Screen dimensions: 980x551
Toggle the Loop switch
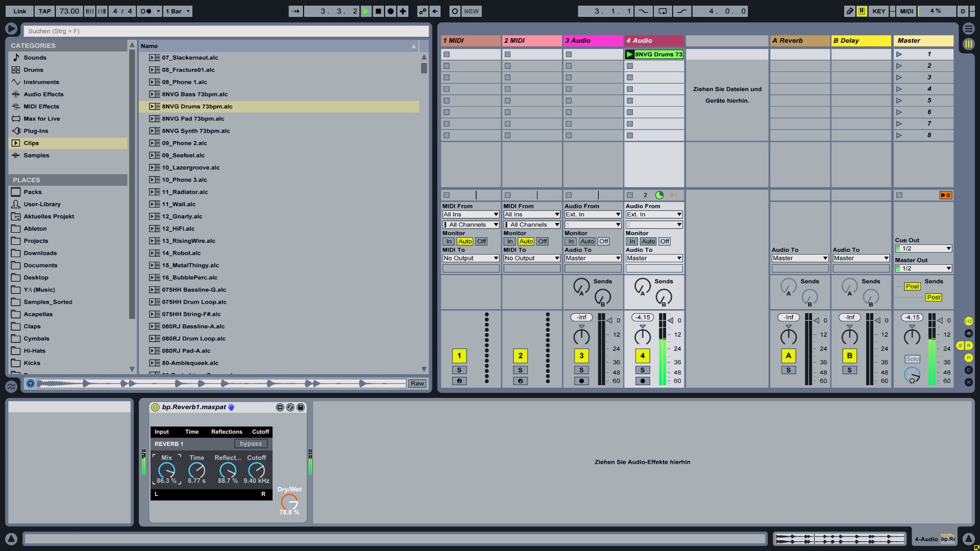663,11
